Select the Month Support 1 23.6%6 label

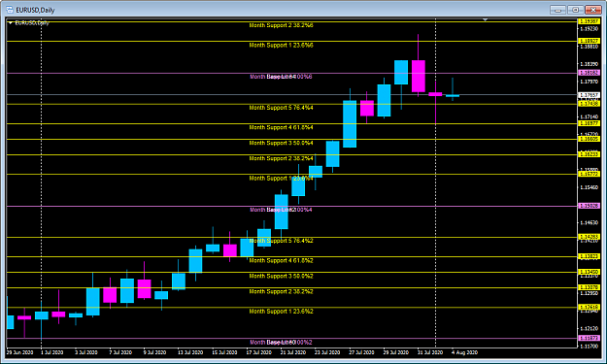coord(281,46)
